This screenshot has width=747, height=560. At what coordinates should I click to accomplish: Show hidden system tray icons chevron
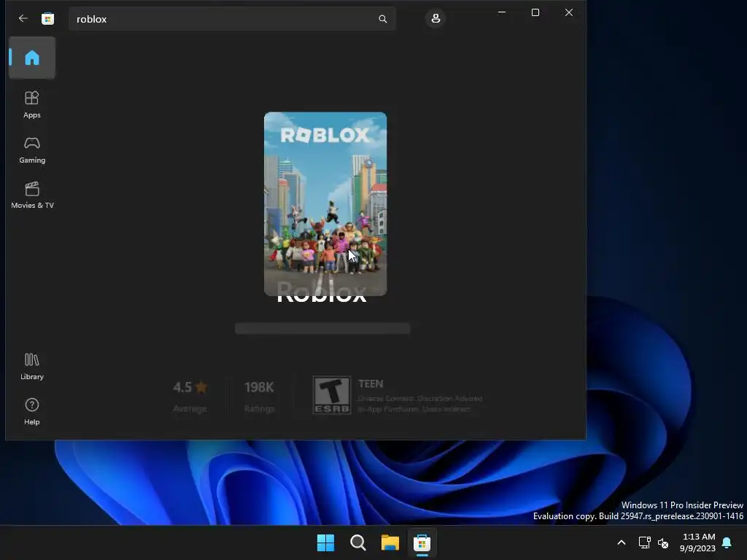point(622,542)
